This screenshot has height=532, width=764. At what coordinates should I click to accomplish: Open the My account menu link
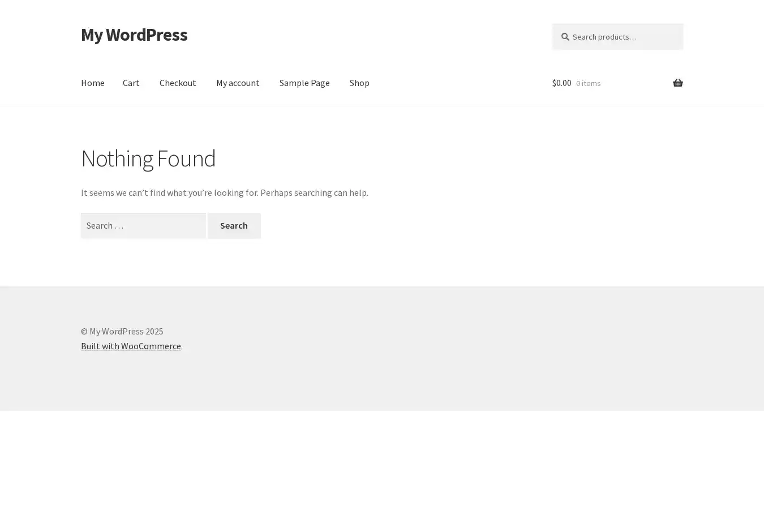coord(238,83)
